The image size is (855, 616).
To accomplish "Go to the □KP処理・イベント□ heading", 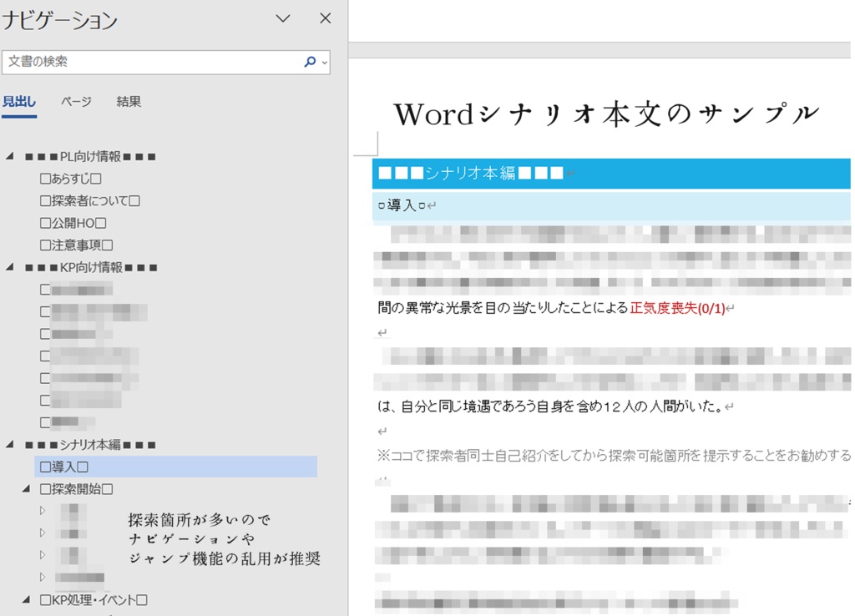I will [x=94, y=600].
